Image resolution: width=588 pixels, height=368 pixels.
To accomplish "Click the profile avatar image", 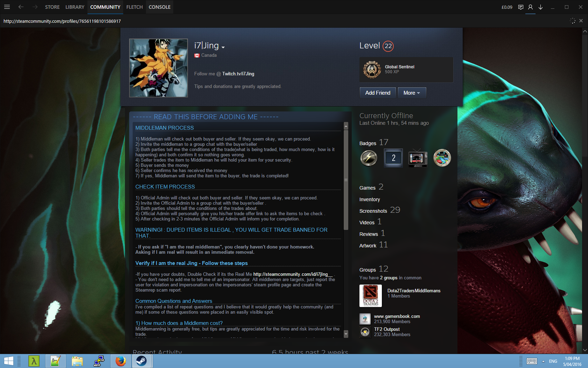I will point(159,68).
